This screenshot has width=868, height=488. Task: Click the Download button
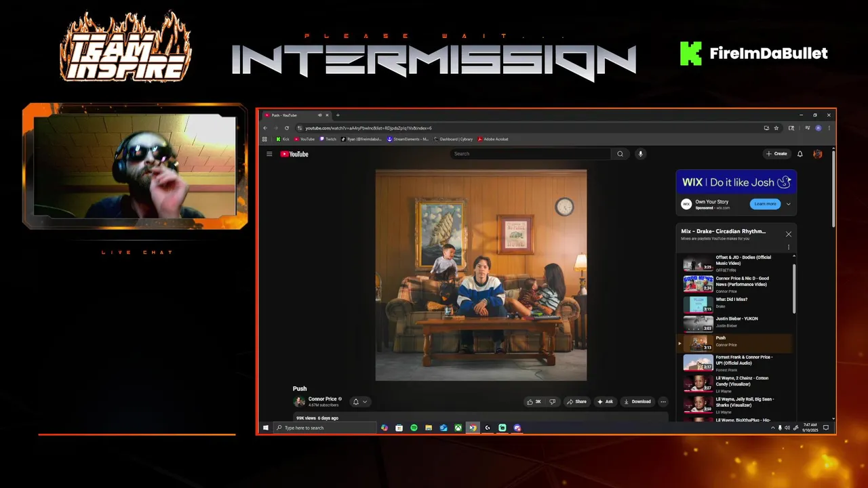[637, 401]
